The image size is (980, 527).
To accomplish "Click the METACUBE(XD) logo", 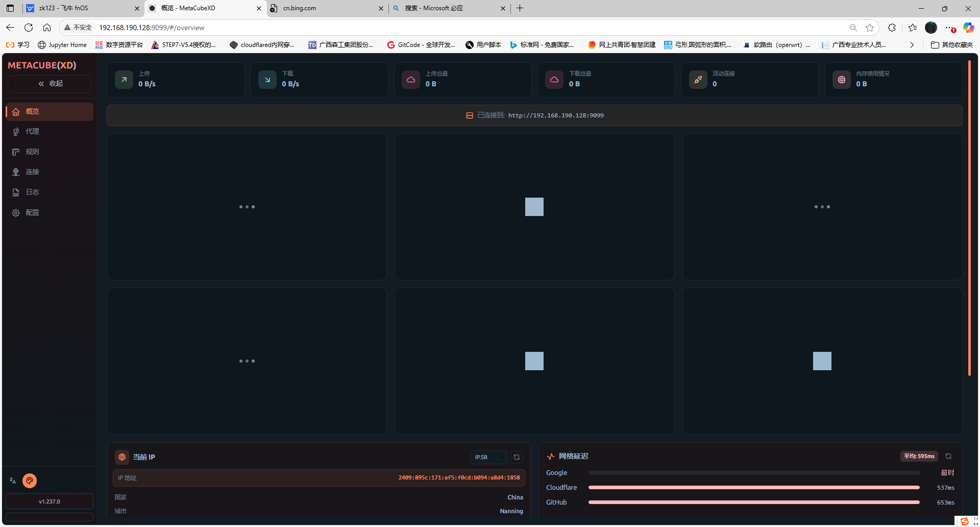I will click(x=42, y=65).
